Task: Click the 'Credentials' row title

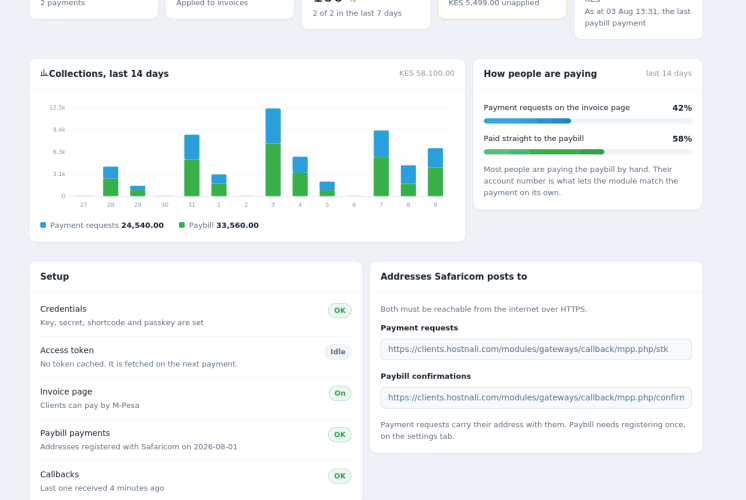Action: [x=63, y=309]
